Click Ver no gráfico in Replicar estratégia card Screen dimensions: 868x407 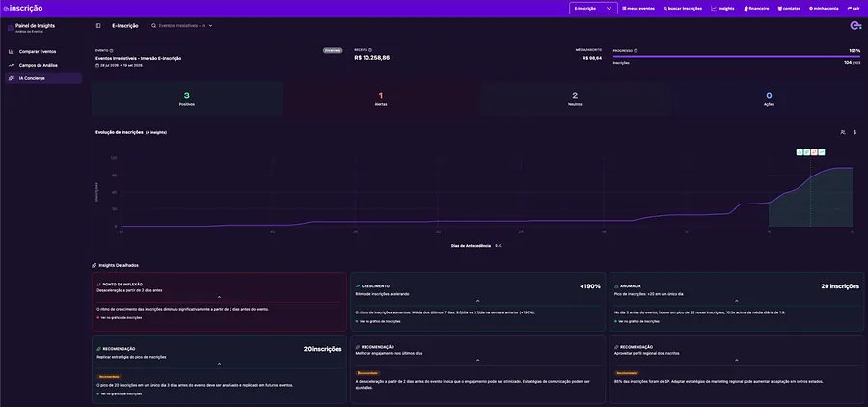pyautogui.click(x=120, y=393)
